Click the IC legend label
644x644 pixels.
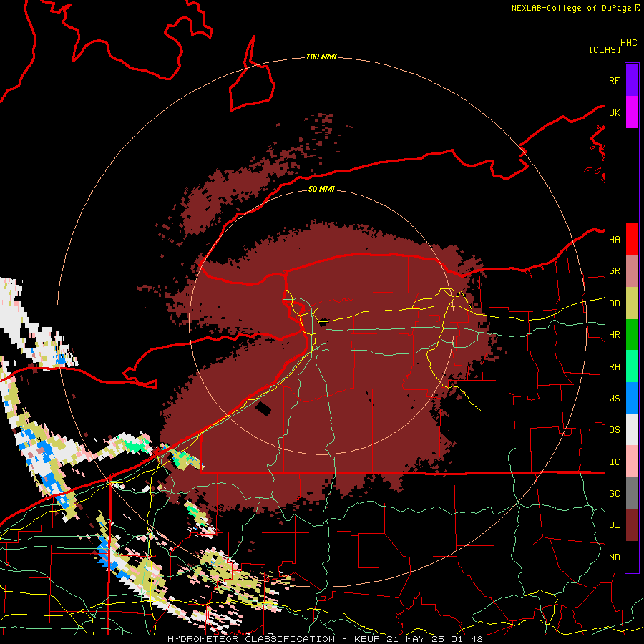pos(614,462)
